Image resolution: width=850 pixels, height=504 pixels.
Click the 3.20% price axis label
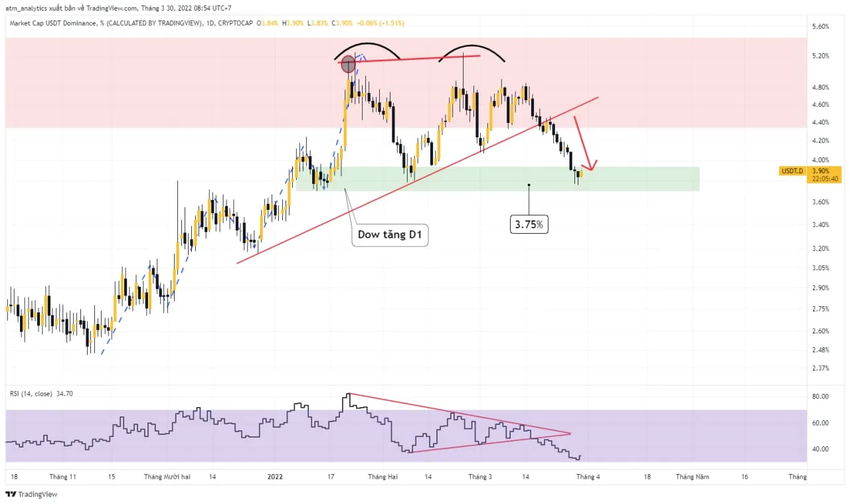[x=819, y=248]
